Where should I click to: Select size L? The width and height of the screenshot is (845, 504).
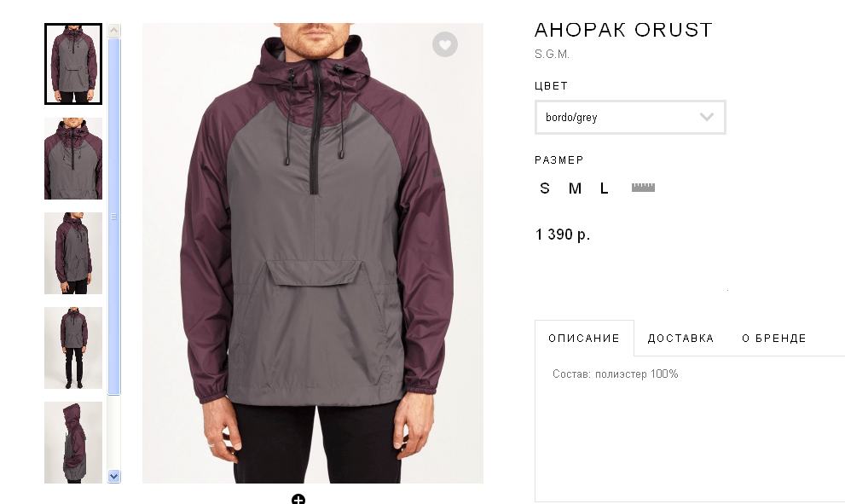[604, 188]
